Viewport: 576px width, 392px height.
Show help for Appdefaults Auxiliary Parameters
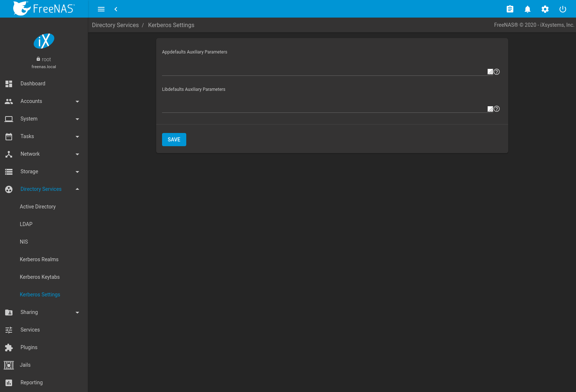click(x=497, y=72)
